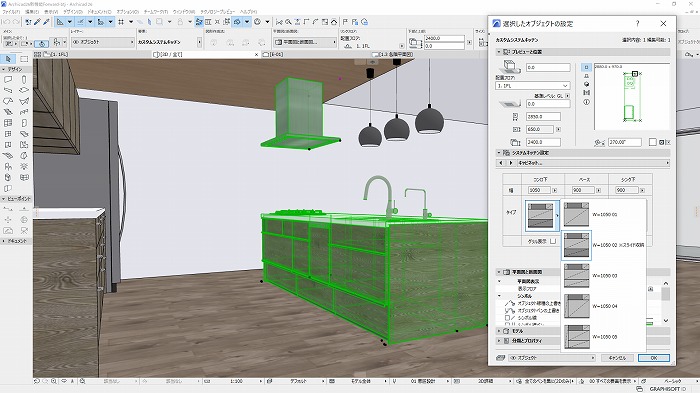Go to next kitchen settings page arrow
700x393 pixels.
tap(511, 163)
